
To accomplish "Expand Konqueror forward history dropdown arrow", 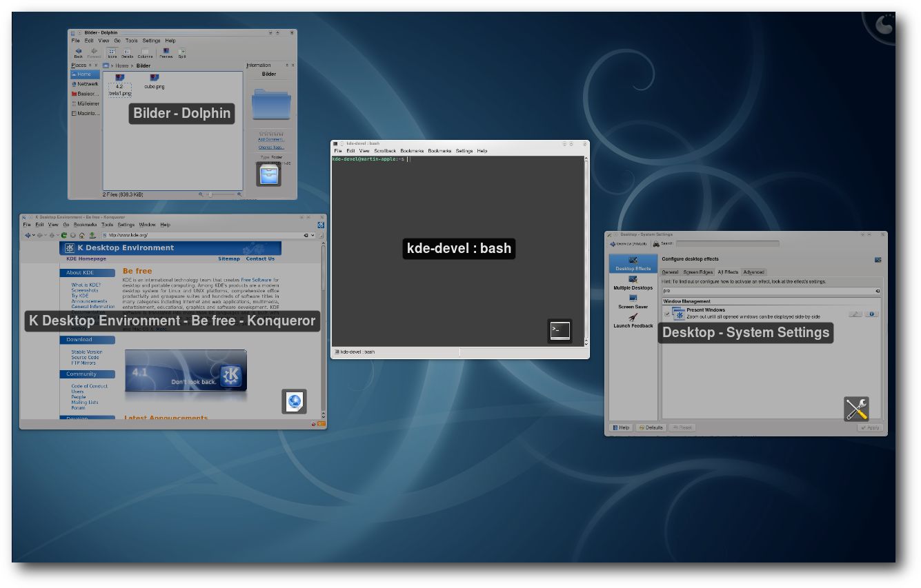I will [x=46, y=235].
